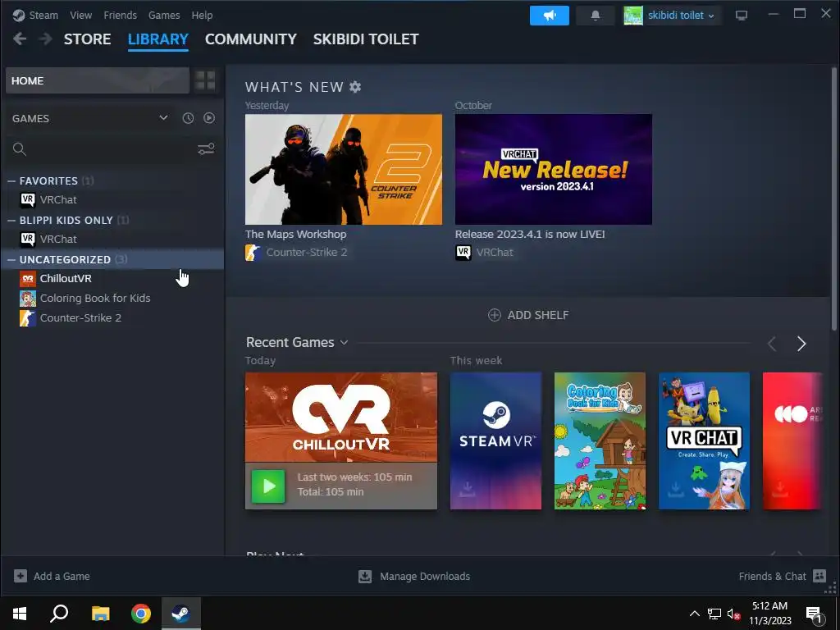Open Manage Downloads label
The height and width of the screenshot is (630, 840).
tap(425, 577)
